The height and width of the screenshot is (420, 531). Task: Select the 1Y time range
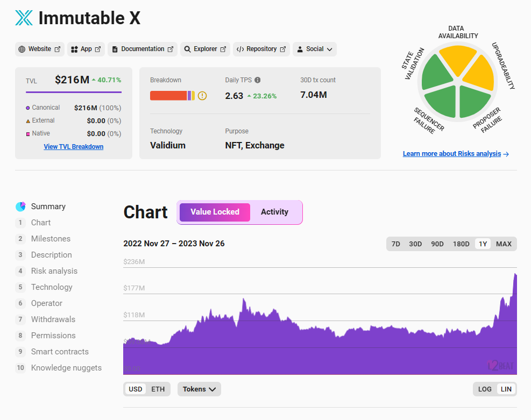coord(483,244)
